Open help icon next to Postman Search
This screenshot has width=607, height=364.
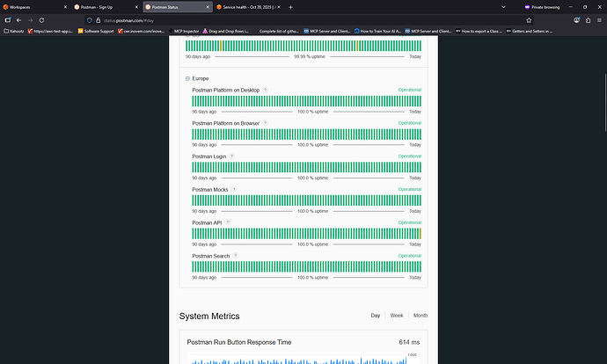click(236, 256)
